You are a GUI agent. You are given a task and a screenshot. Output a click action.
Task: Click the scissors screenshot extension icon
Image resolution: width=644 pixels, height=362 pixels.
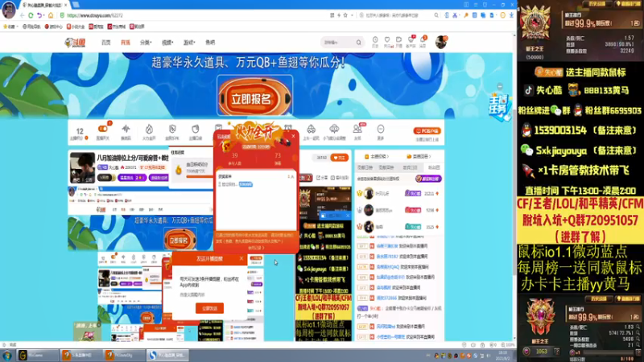coord(455,15)
